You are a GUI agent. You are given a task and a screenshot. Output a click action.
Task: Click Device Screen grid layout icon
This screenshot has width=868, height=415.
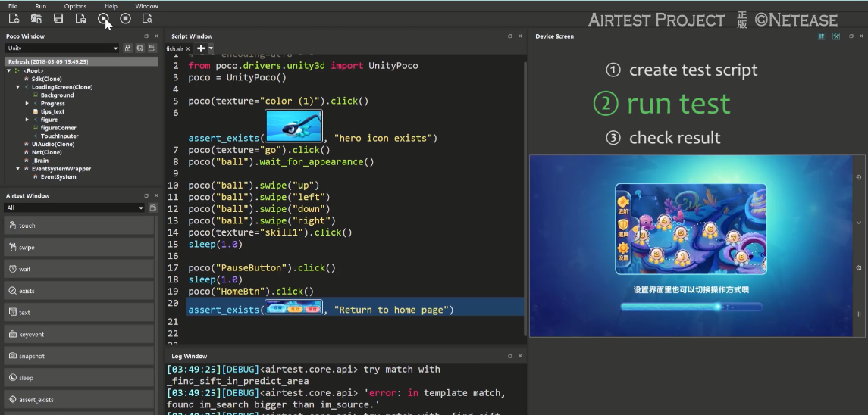point(822,36)
